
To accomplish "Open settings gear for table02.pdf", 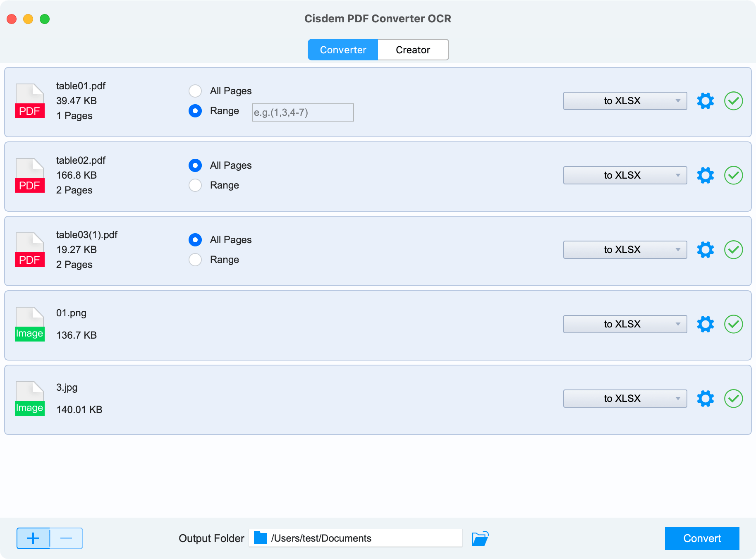I will [706, 175].
